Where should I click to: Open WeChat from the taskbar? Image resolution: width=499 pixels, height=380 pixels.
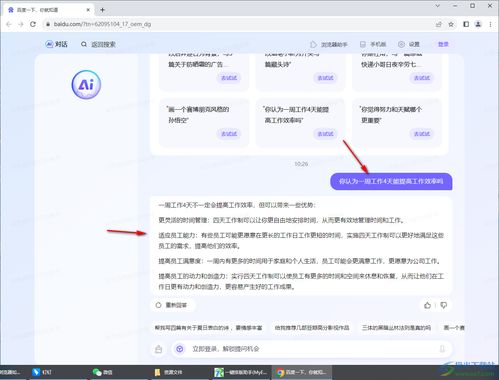tap(103, 372)
